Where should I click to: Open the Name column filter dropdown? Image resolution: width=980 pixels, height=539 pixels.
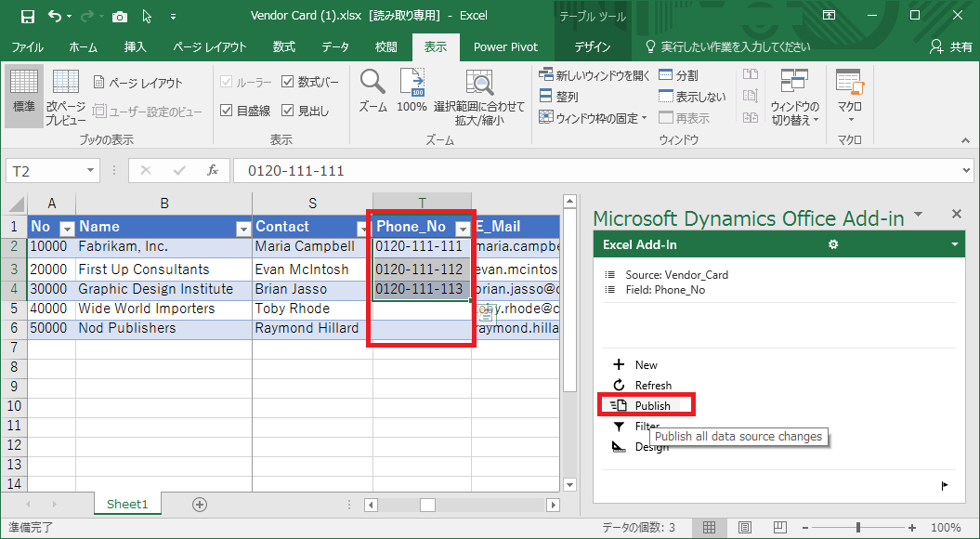point(243,229)
